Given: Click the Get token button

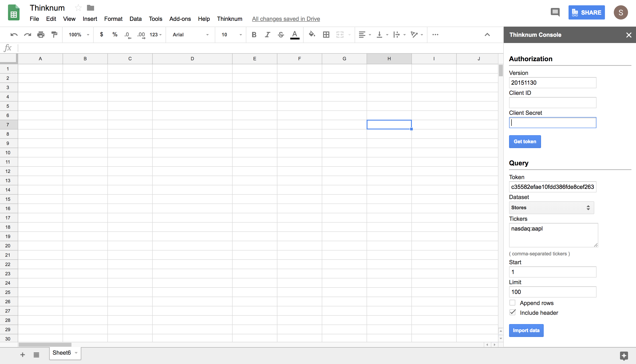Looking at the screenshot, I should click(x=525, y=141).
